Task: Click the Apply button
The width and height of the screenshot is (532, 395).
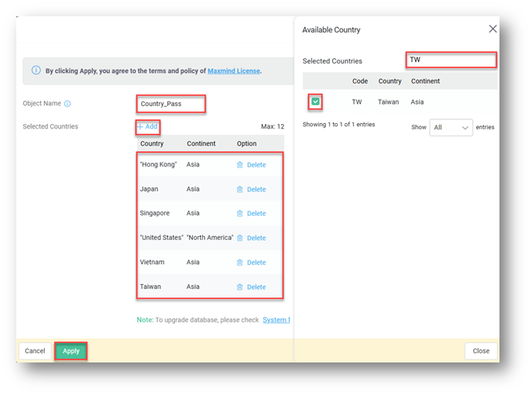Action: click(70, 351)
